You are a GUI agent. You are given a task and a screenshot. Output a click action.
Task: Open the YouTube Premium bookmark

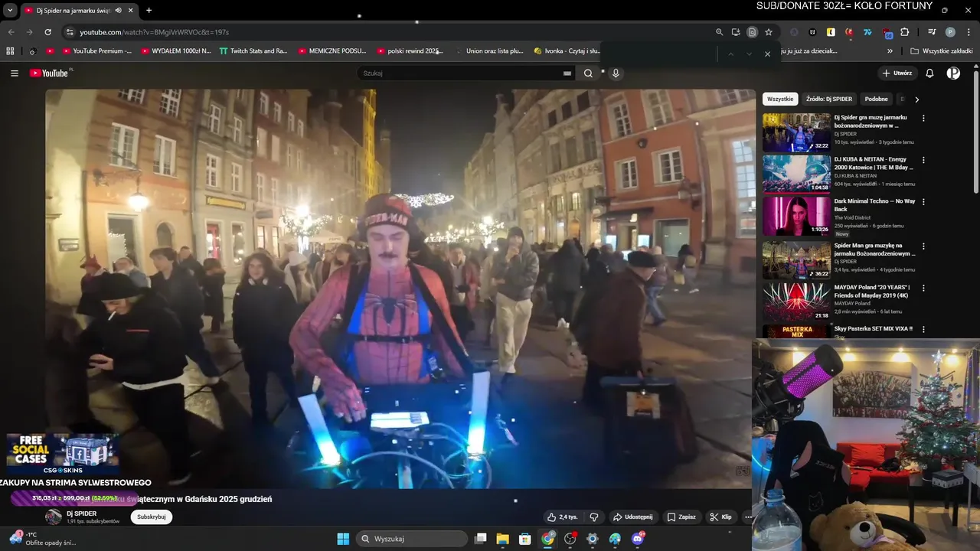click(x=96, y=51)
